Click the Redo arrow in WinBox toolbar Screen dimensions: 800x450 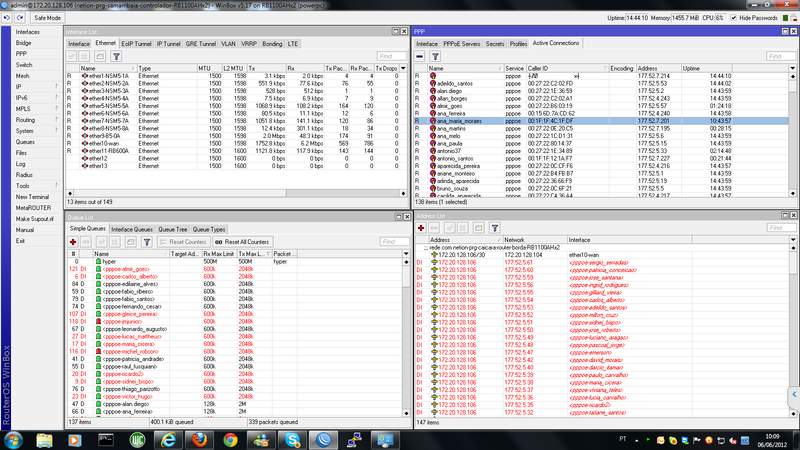[20, 18]
